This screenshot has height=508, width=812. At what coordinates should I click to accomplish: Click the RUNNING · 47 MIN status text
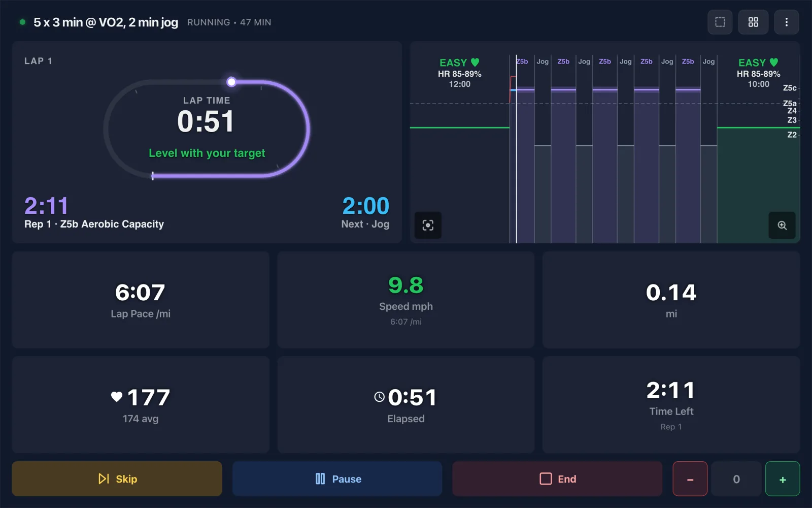pos(229,22)
